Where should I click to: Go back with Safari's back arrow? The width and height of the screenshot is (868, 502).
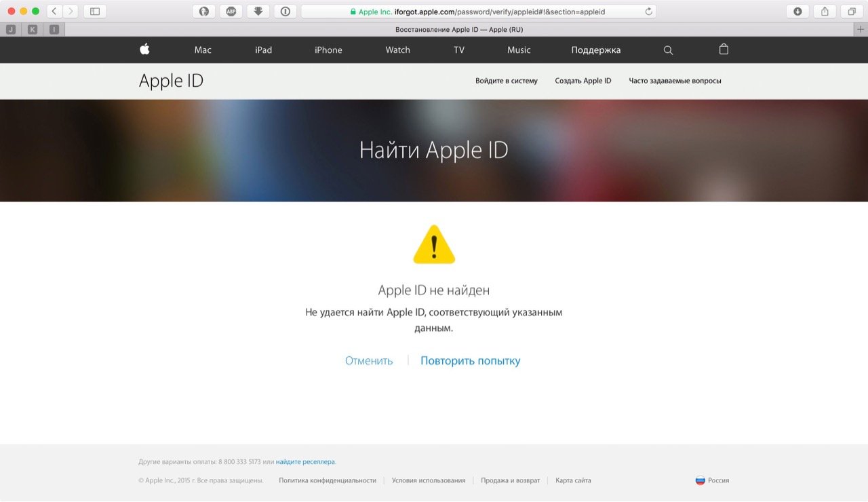55,11
